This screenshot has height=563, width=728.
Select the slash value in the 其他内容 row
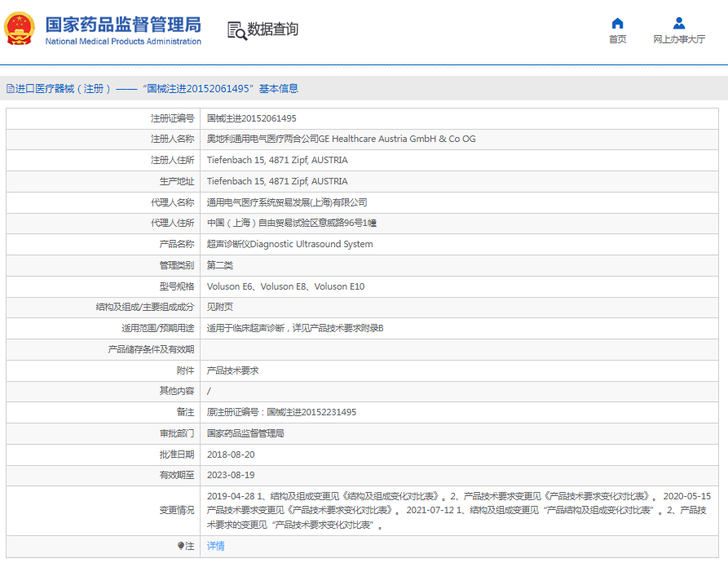(x=209, y=391)
